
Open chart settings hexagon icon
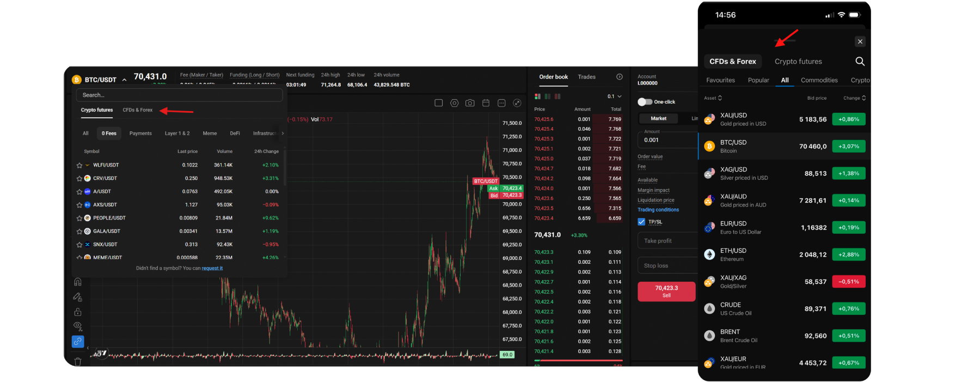coord(455,103)
